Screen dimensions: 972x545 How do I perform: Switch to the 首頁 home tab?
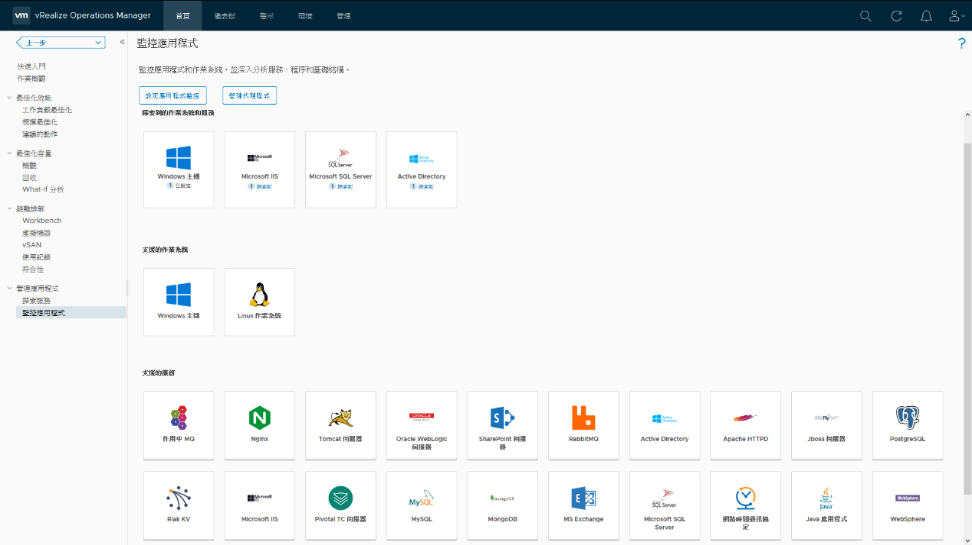(183, 16)
